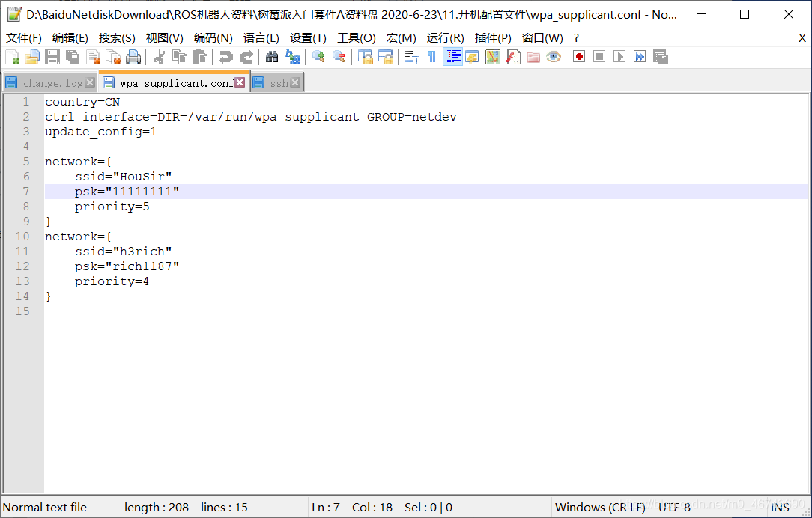Zoom in on the editor text
The height and width of the screenshot is (518, 812).
318,57
